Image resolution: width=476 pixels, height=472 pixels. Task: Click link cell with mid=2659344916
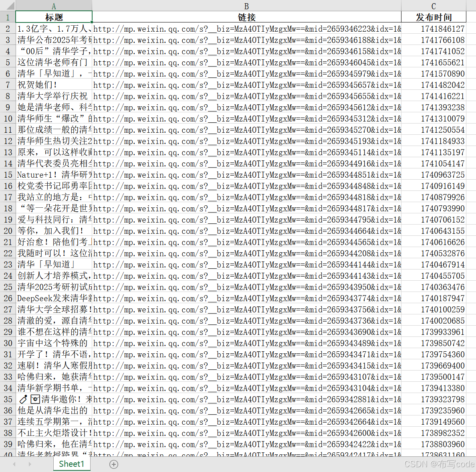point(246,164)
